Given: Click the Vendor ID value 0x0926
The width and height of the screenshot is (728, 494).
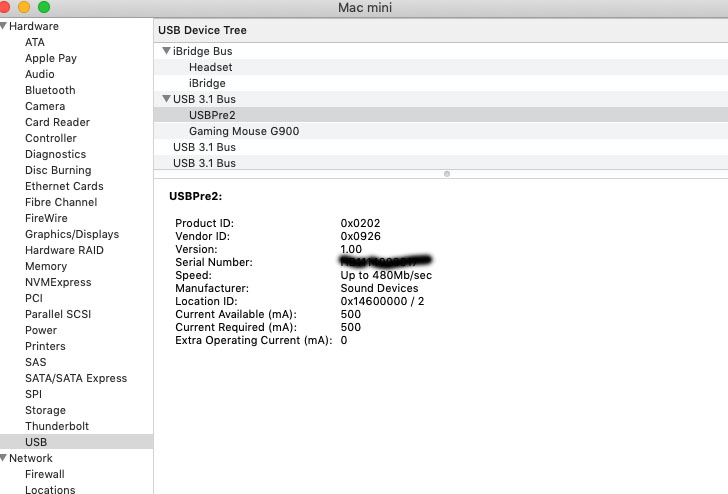Looking at the screenshot, I should pos(360,236).
